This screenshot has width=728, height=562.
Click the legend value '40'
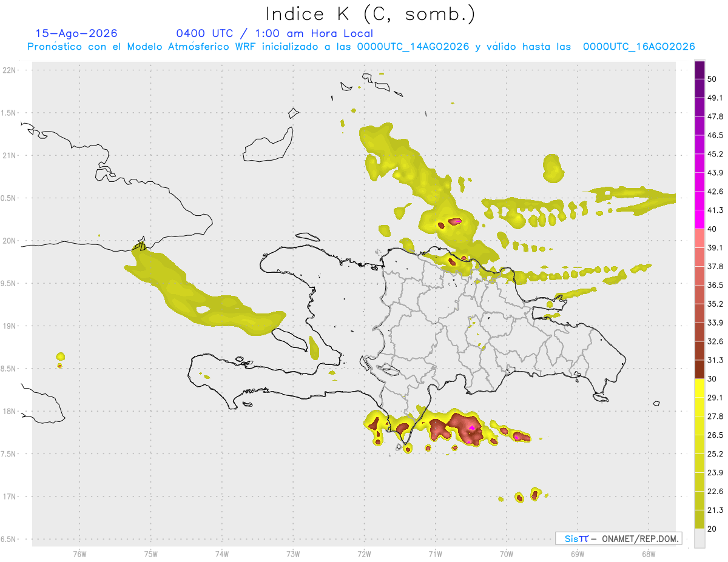click(x=713, y=229)
